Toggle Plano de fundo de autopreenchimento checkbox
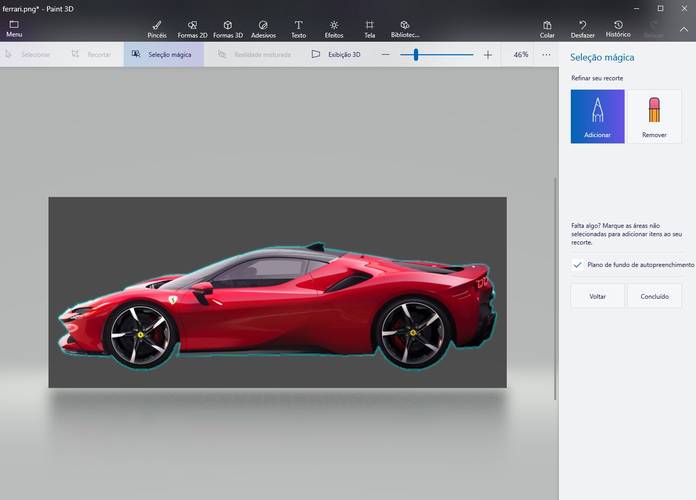 coord(577,265)
